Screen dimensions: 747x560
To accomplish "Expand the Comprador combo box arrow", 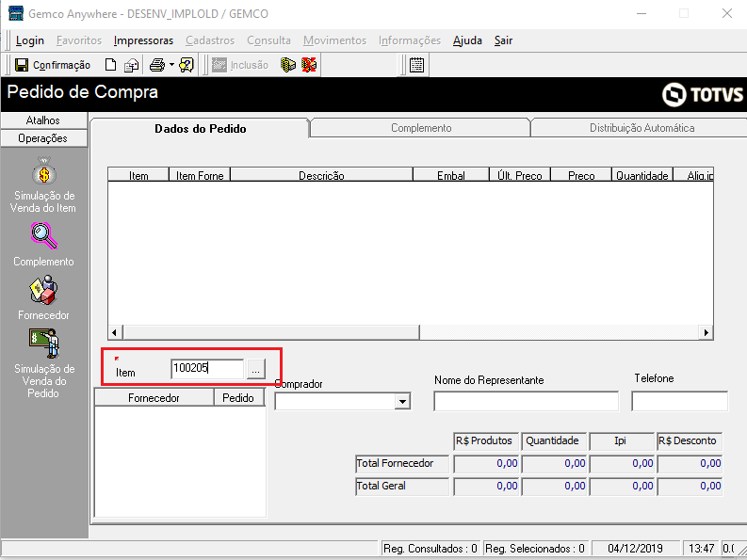I will pyautogui.click(x=402, y=402).
